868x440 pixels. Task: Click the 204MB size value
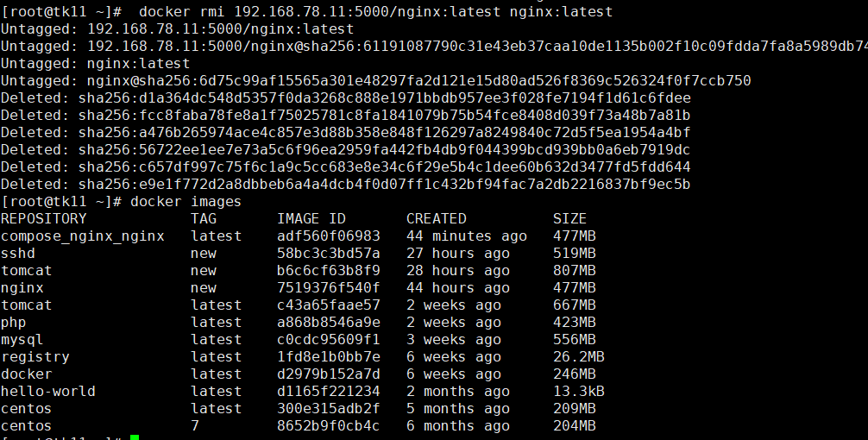tap(575, 425)
